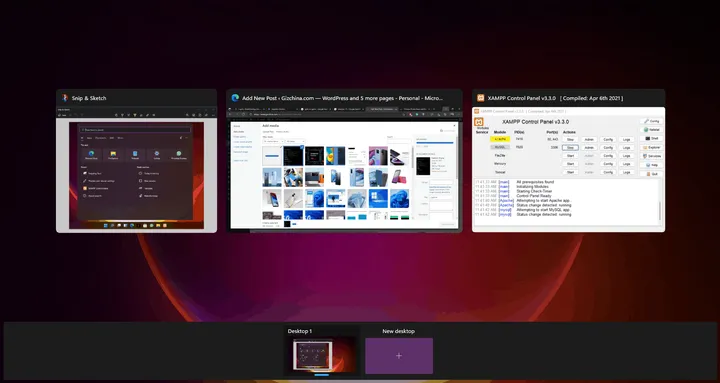720x383 pixels.
Task: Click the Desktop 1 label
Action: [x=300, y=331]
